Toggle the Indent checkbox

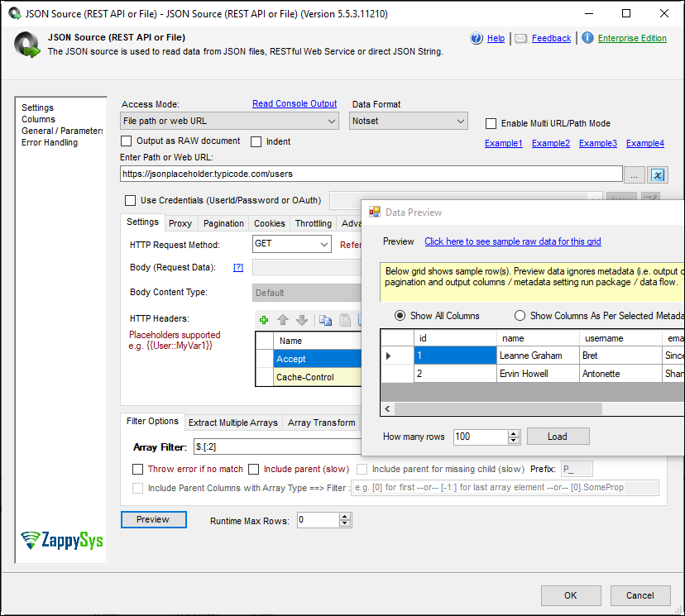pyautogui.click(x=256, y=141)
